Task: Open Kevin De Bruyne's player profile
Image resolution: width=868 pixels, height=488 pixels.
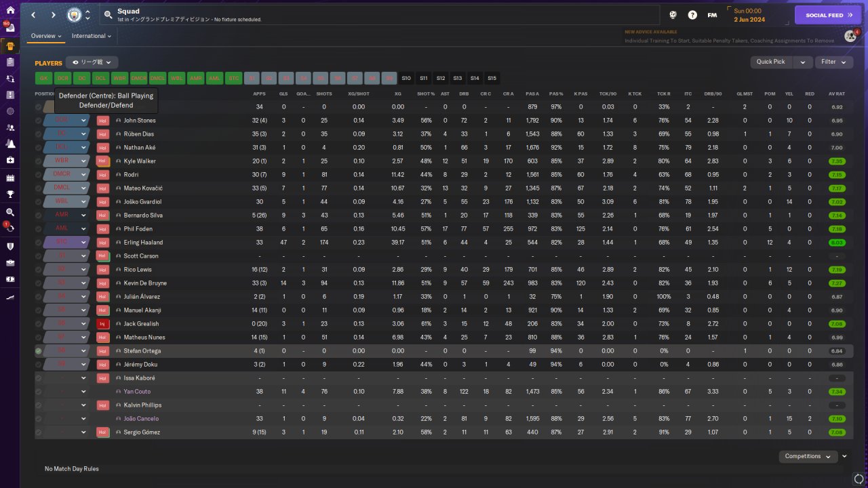Action: 144,283
